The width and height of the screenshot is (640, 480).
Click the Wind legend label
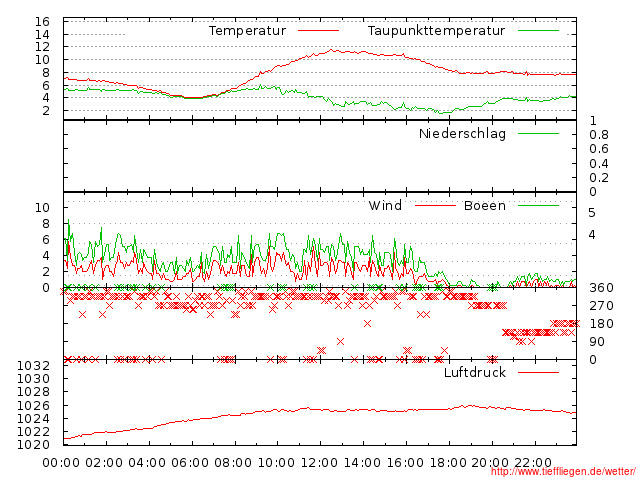click(385, 205)
